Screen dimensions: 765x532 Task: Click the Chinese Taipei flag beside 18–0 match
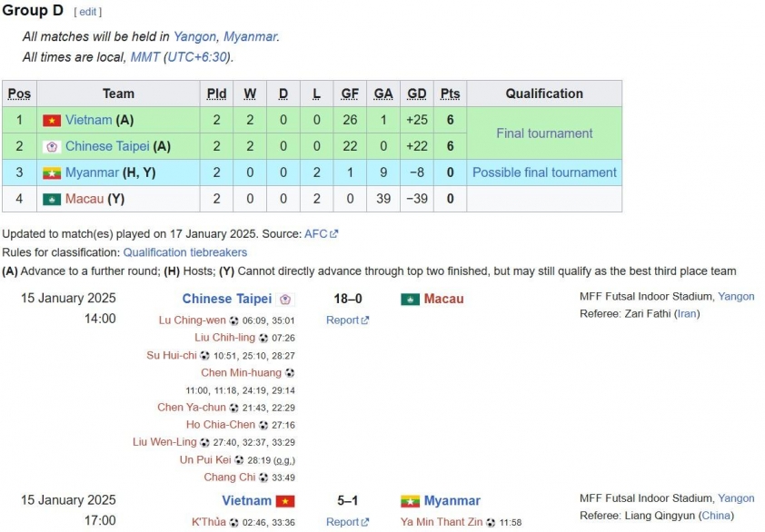tap(285, 300)
